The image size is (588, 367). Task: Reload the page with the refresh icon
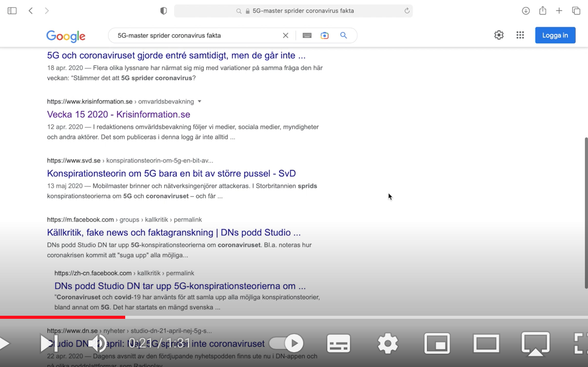point(407,11)
